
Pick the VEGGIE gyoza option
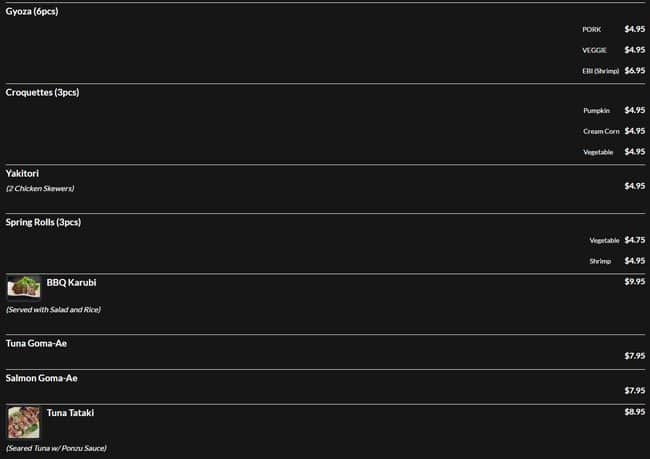(594, 50)
